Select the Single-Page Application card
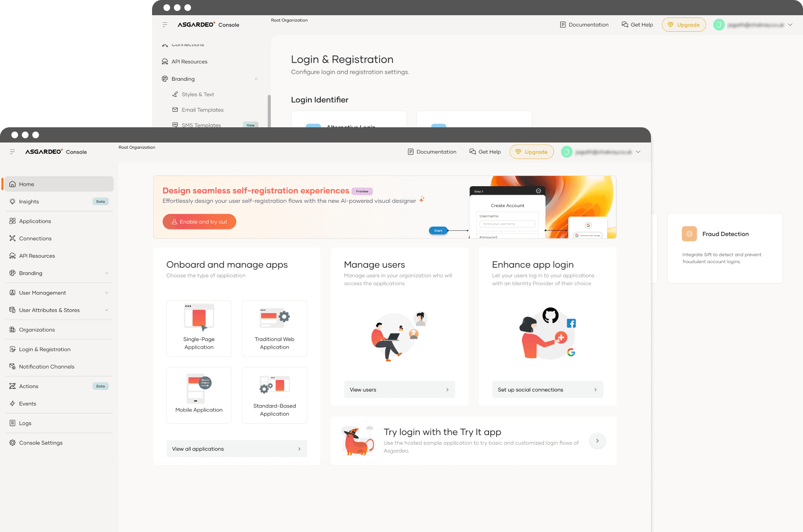 (x=199, y=328)
